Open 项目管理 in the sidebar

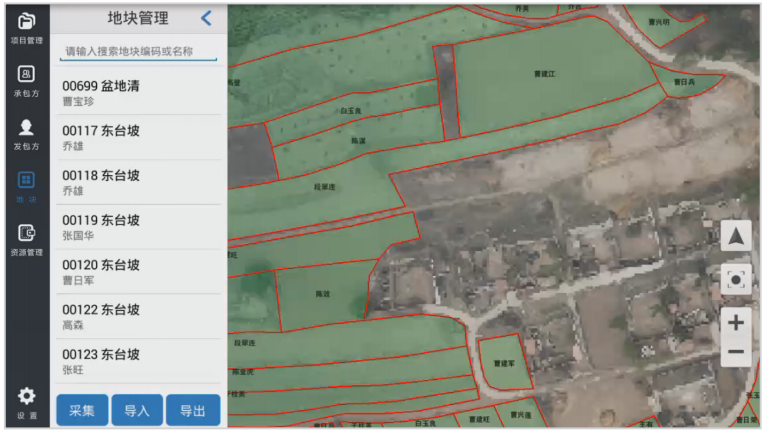[27, 27]
